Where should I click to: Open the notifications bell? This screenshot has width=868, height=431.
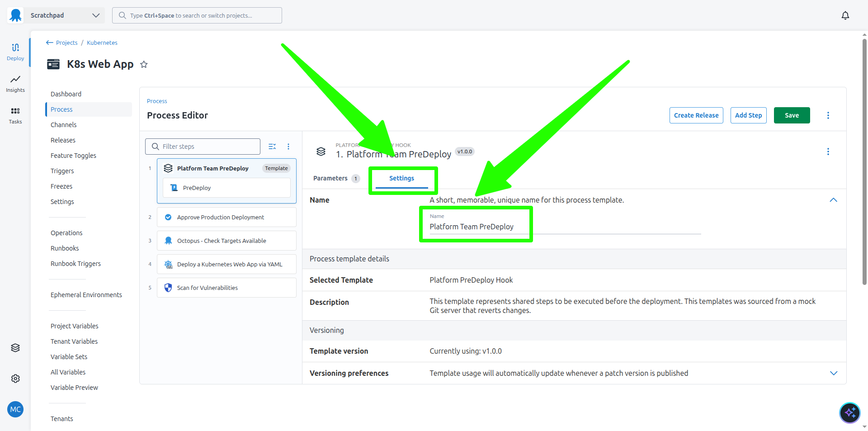point(845,15)
